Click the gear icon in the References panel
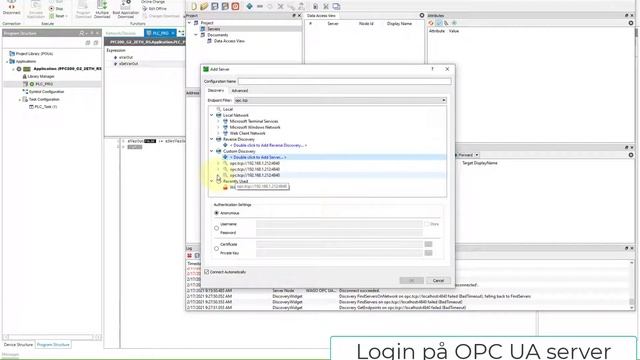Image resolution: width=640 pixels, height=360 pixels. (x=631, y=155)
